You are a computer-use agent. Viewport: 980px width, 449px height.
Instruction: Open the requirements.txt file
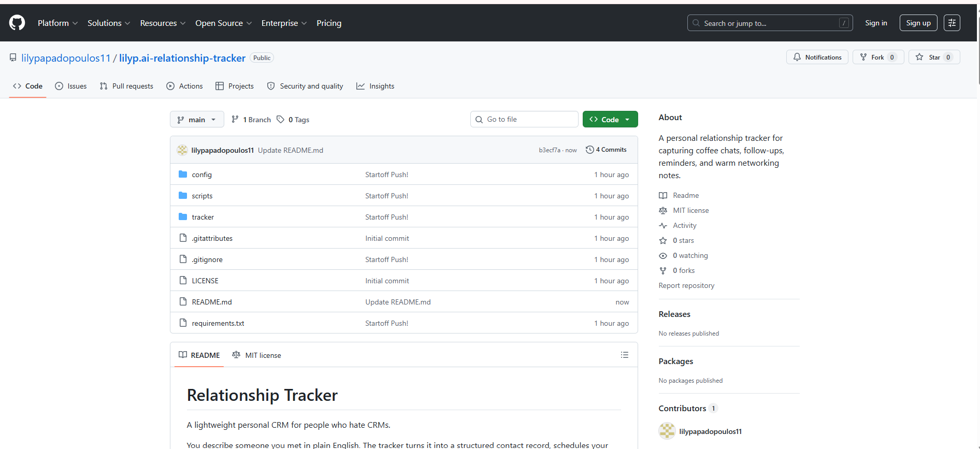[218, 323]
